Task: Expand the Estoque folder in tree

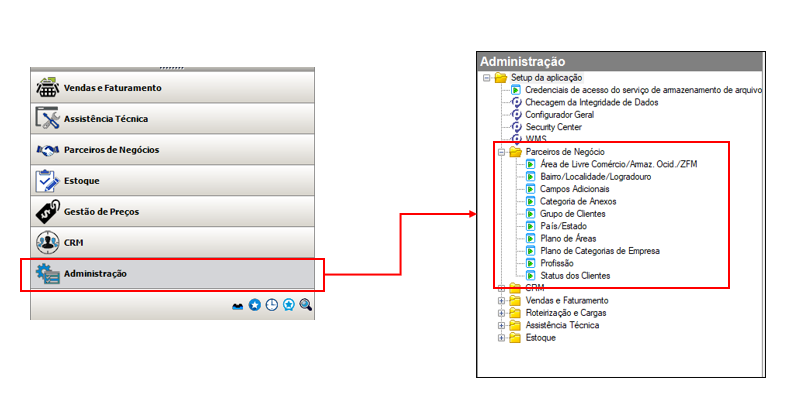Action: pos(502,338)
